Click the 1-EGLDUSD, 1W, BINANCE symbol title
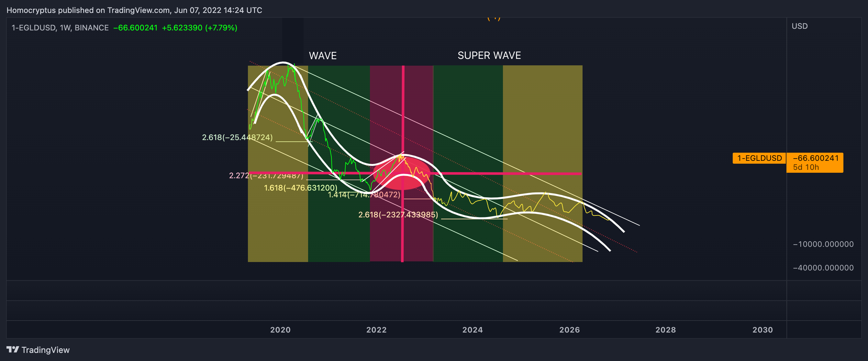This screenshot has width=868, height=361. pos(60,27)
